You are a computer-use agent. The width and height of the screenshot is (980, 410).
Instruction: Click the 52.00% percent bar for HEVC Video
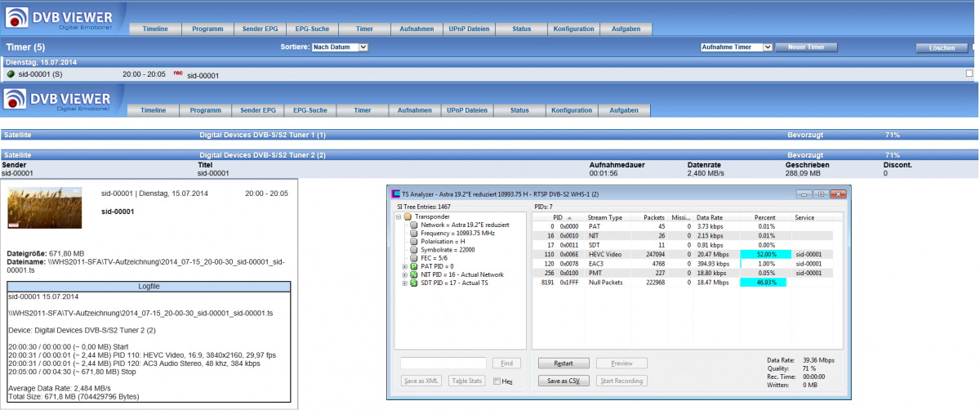765,254
